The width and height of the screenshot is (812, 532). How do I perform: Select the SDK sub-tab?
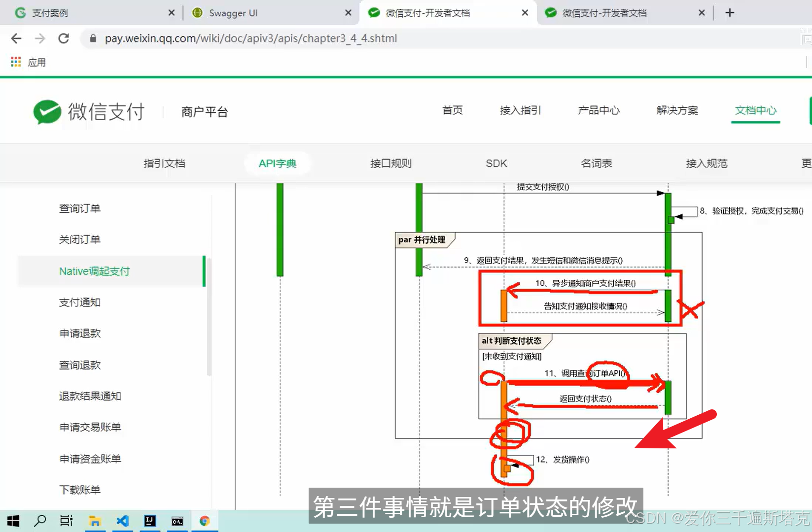pyautogui.click(x=496, y=164)
